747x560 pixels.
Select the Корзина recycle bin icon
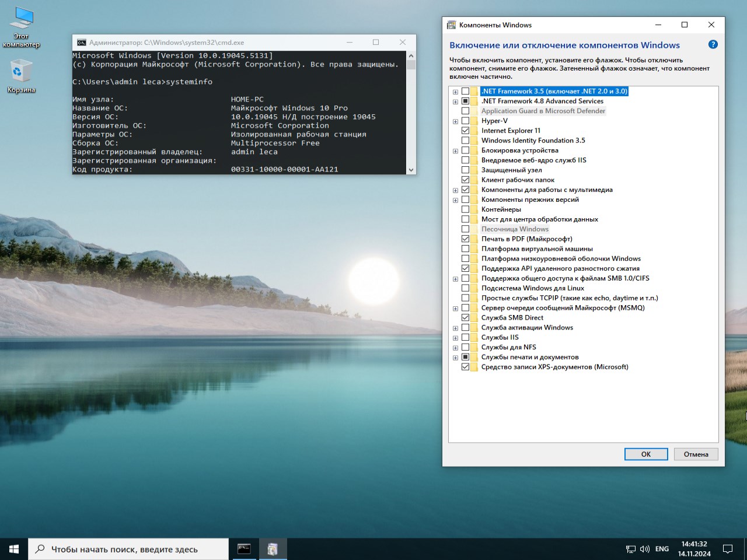tap(21, 77)
